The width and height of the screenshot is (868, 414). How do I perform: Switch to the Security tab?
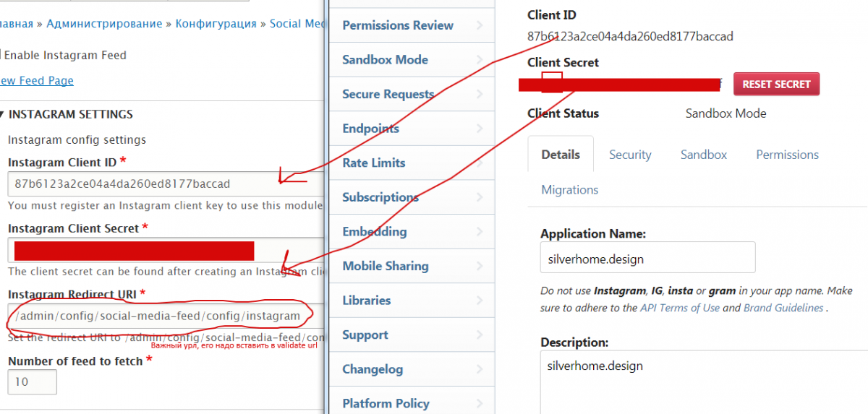click(x=629, y=155)
